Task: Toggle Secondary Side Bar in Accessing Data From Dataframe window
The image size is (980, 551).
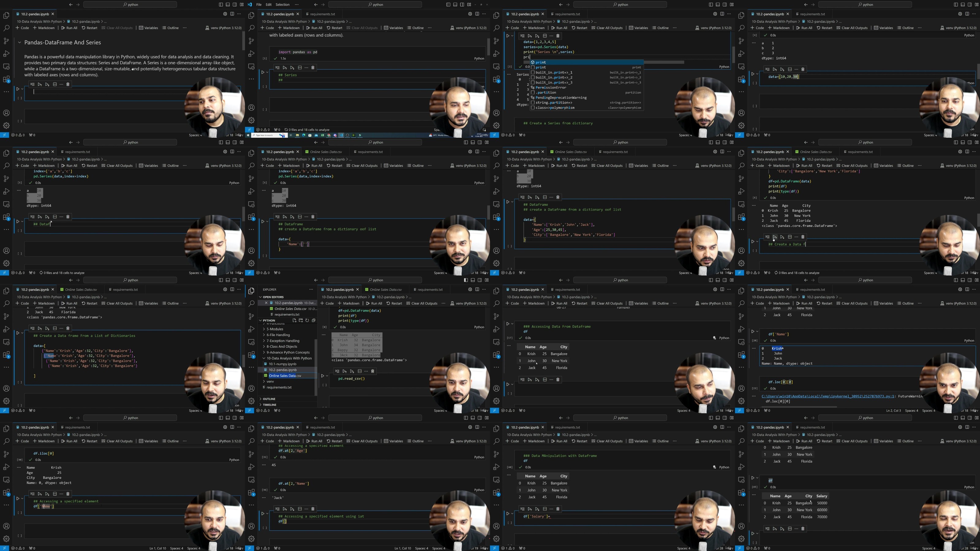Action: click(x=724, y=280)
